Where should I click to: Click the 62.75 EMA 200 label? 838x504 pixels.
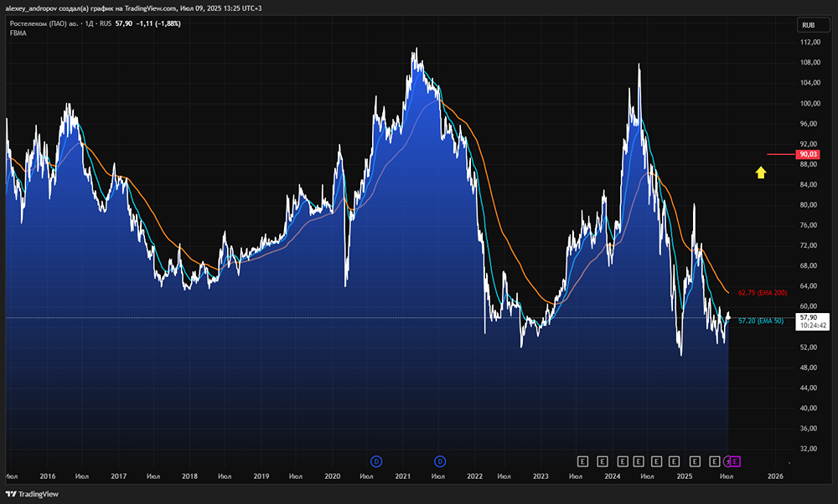pos(763,292)
